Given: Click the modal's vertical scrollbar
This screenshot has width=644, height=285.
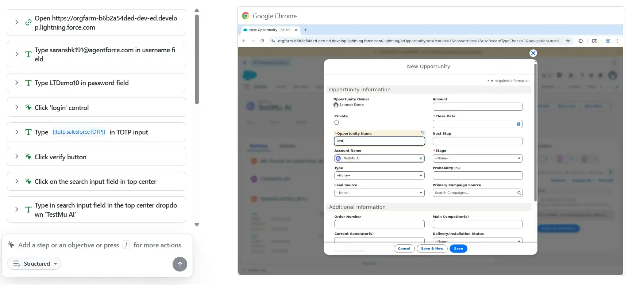Looking at the screenshot, I should (x=535, y=132).
